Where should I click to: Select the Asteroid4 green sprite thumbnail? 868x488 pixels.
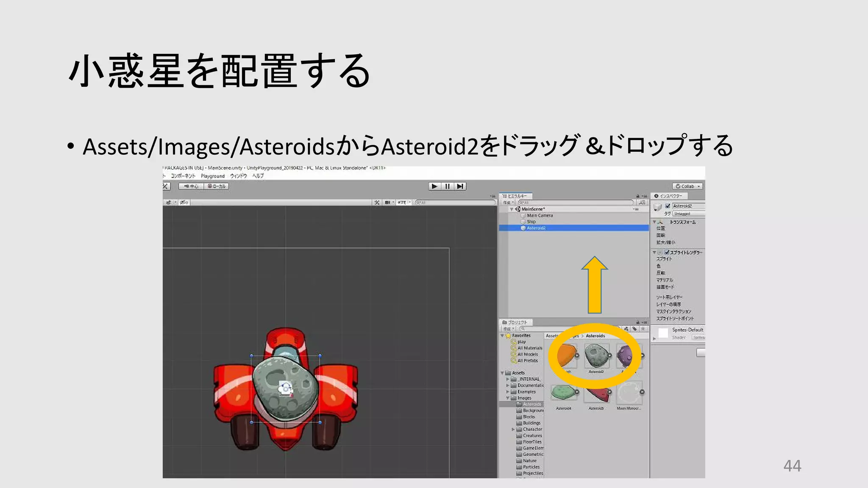[x=563, y=393]
